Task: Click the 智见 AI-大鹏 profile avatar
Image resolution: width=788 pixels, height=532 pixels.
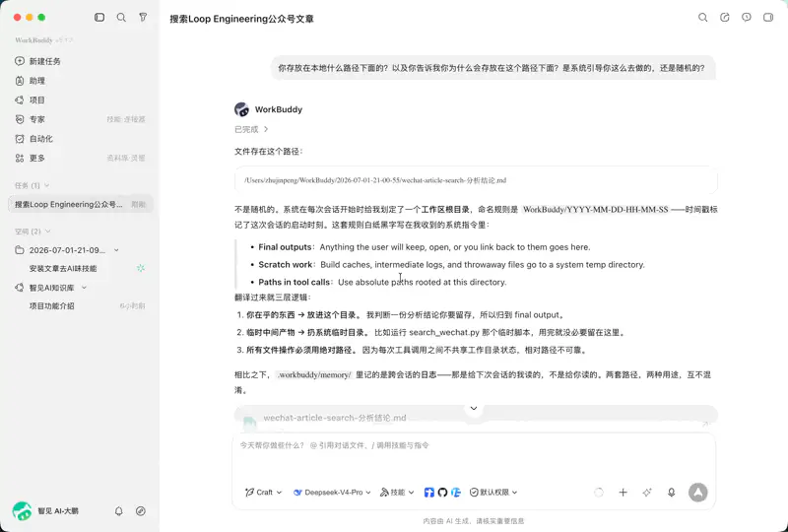Action: (22, 511)
